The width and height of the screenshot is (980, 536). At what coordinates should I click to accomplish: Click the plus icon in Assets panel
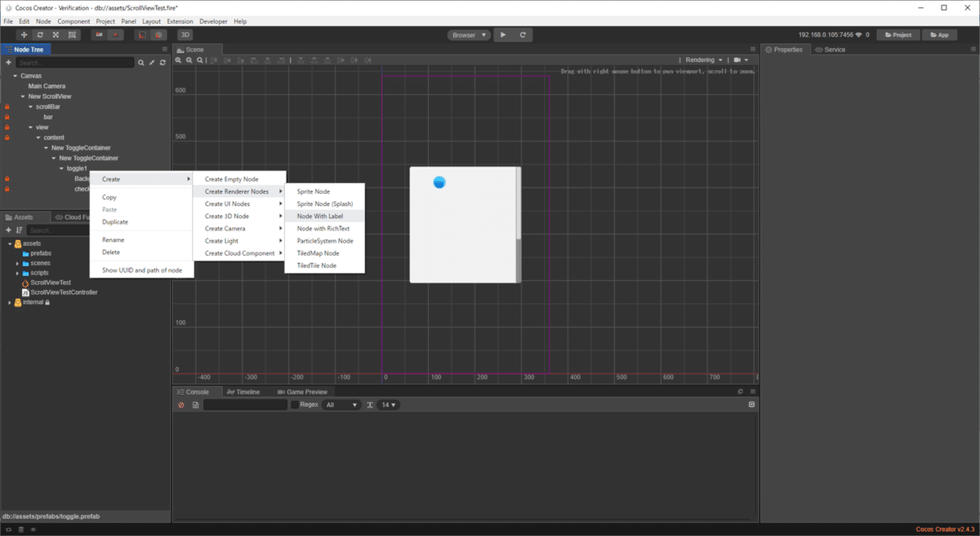tap(8, 230)
